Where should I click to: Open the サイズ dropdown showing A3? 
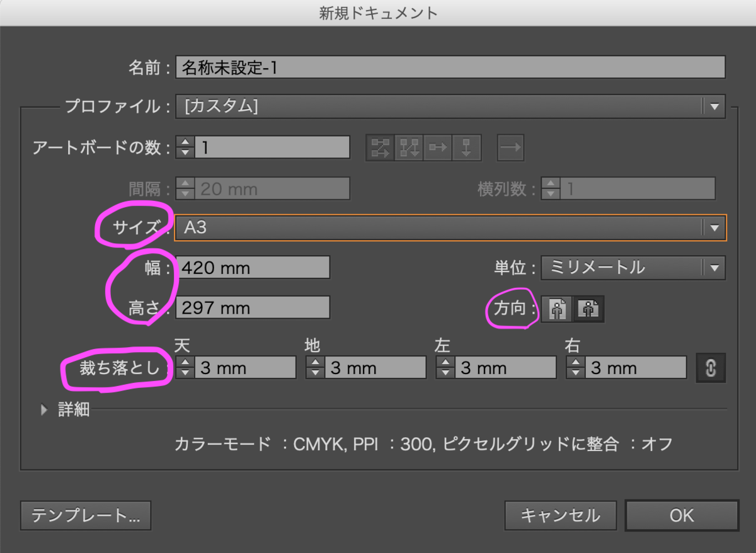click(x=450, y=227)
